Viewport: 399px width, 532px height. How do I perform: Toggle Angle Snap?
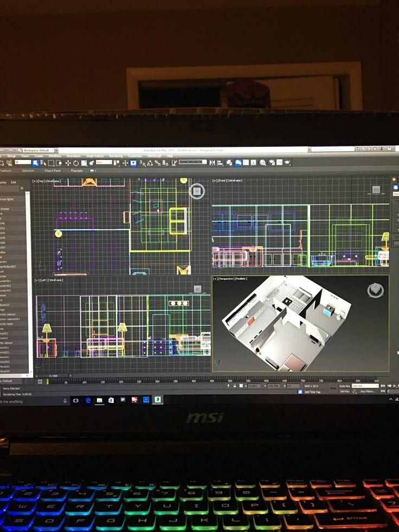(150, 163)
